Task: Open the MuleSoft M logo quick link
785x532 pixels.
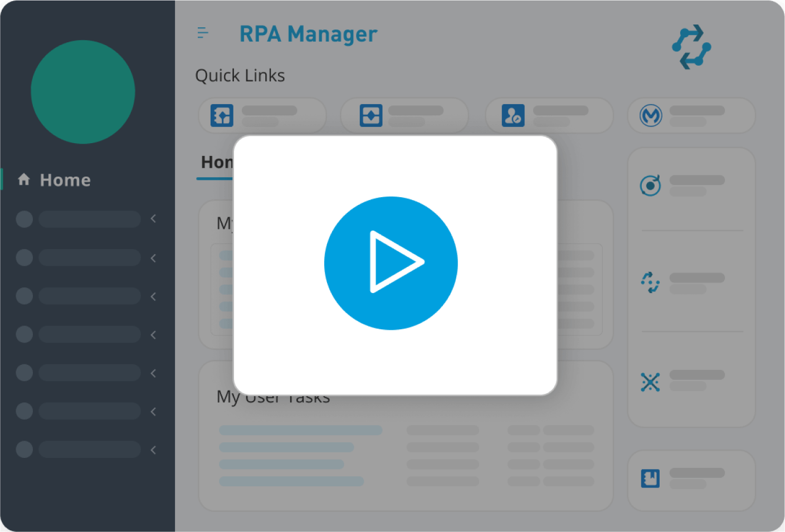Action: [x=651, y=115]
